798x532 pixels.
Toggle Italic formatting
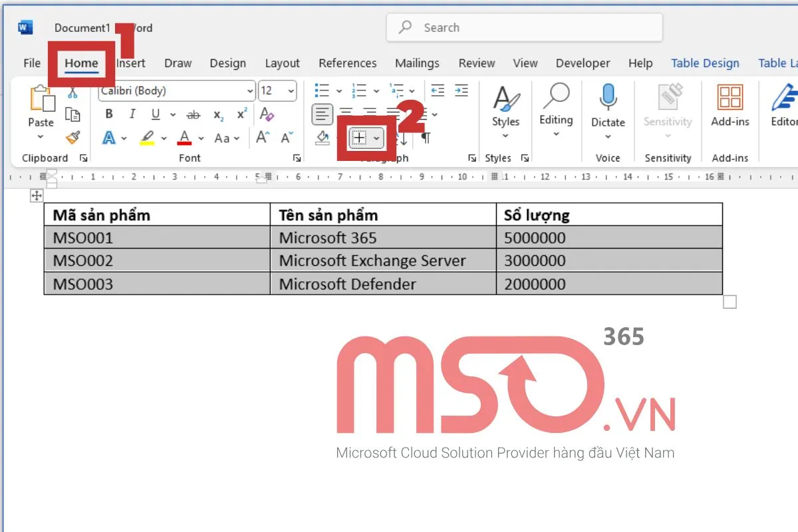132,114
